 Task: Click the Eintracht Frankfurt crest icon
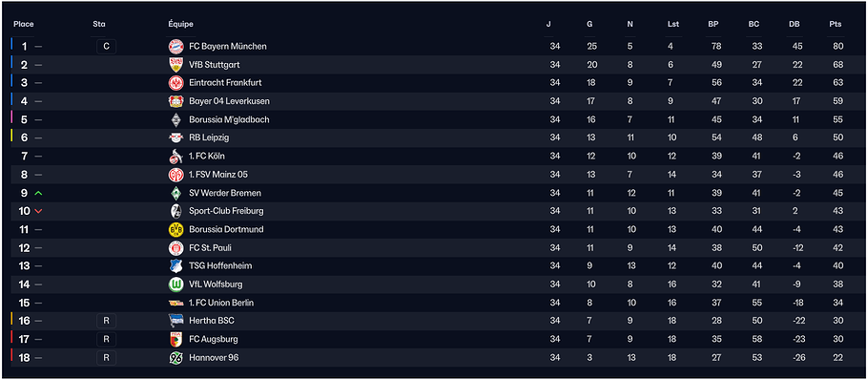176,83
